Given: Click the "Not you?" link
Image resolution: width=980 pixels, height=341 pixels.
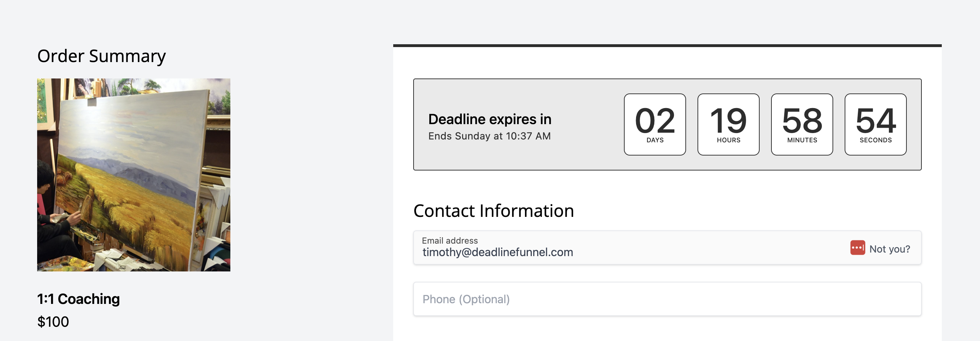Looking at the screenshot, I should click(889, 249).
